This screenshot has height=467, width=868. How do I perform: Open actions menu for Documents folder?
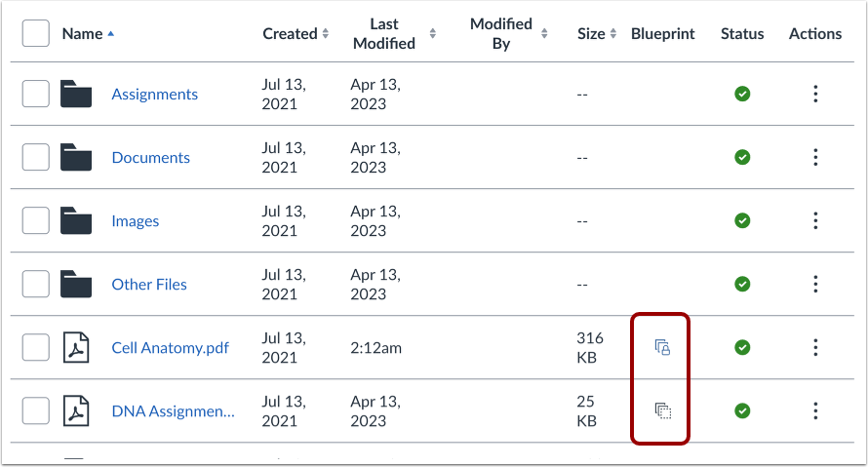[815, 157]
